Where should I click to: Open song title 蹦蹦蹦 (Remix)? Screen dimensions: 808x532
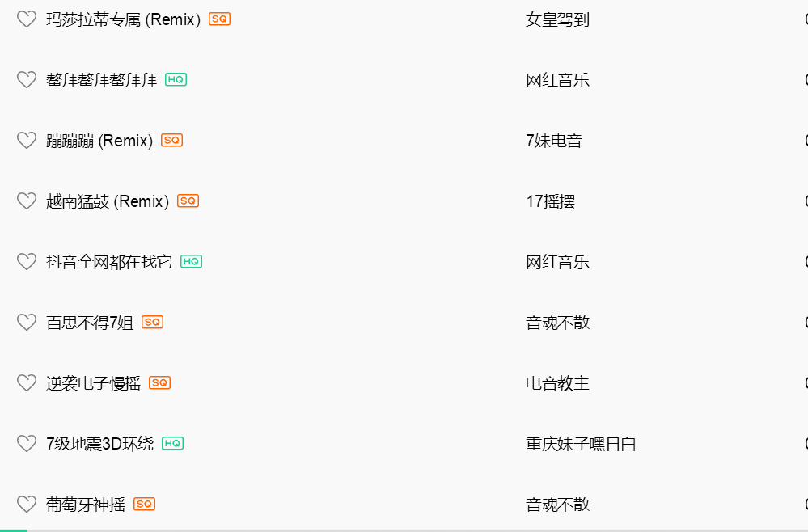[x=99, y=141]
